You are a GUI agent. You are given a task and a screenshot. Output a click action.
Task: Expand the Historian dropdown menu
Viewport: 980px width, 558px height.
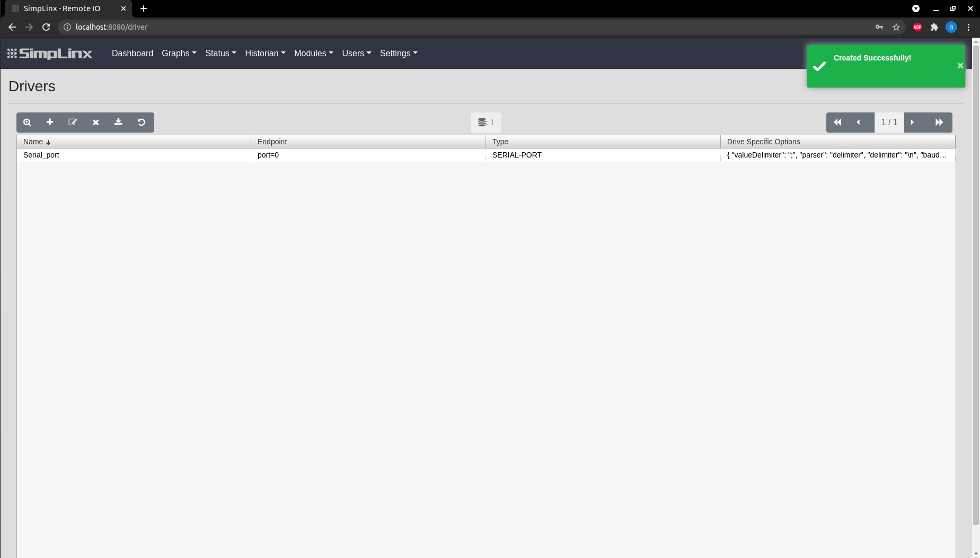coord(265,53)
